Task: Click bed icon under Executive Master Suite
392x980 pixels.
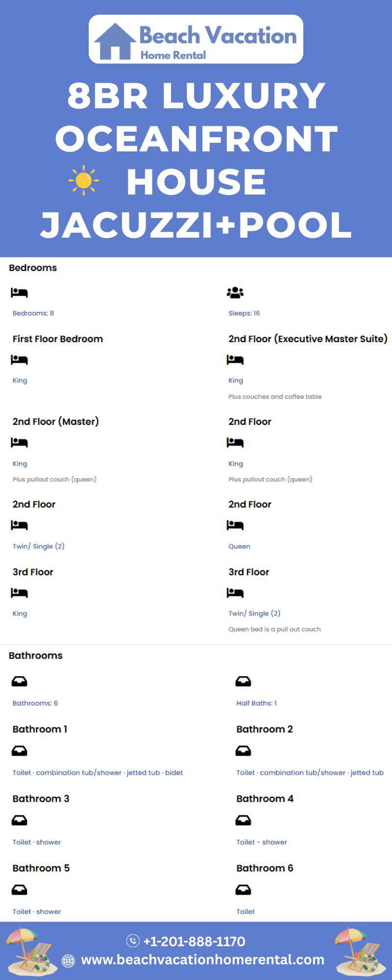Action: tap(235, 360)
